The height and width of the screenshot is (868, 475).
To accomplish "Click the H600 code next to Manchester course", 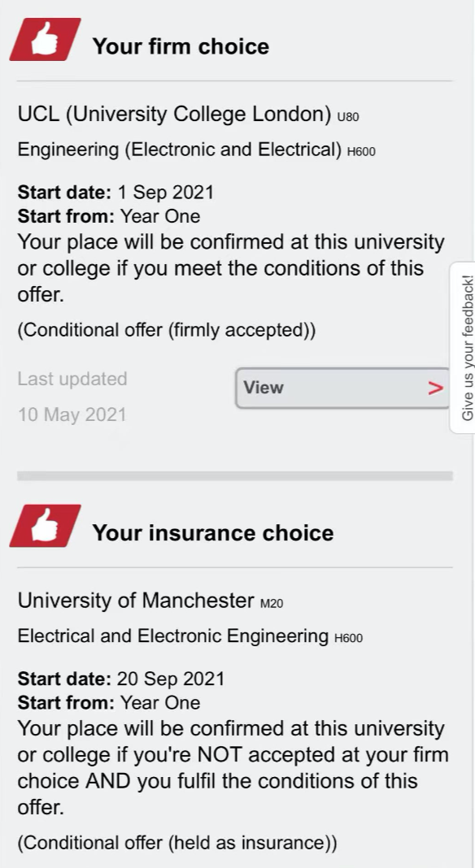I will pyautogui.click(x=349, y=638).
